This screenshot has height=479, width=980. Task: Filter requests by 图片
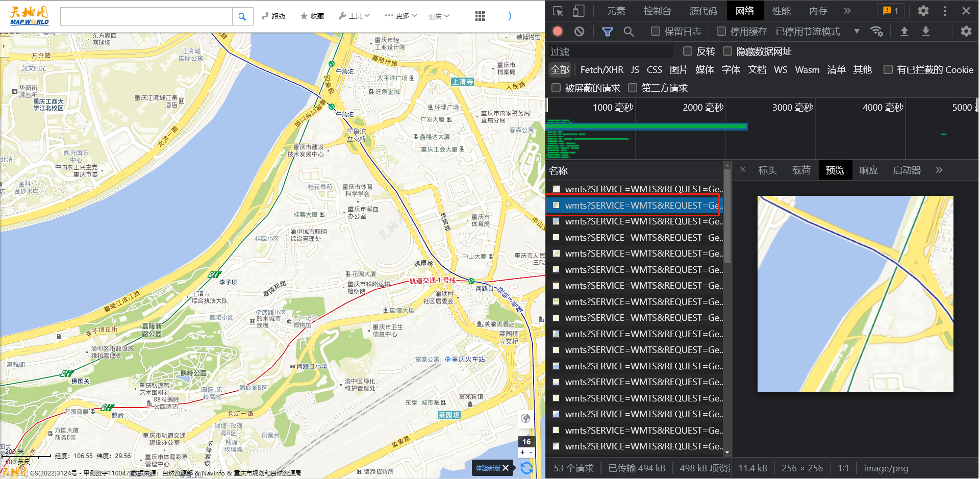[x=679, y=70]
